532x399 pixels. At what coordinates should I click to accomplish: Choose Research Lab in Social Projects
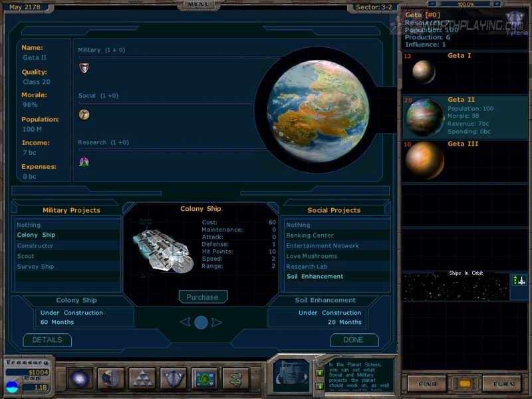click(x=306, y=266)
